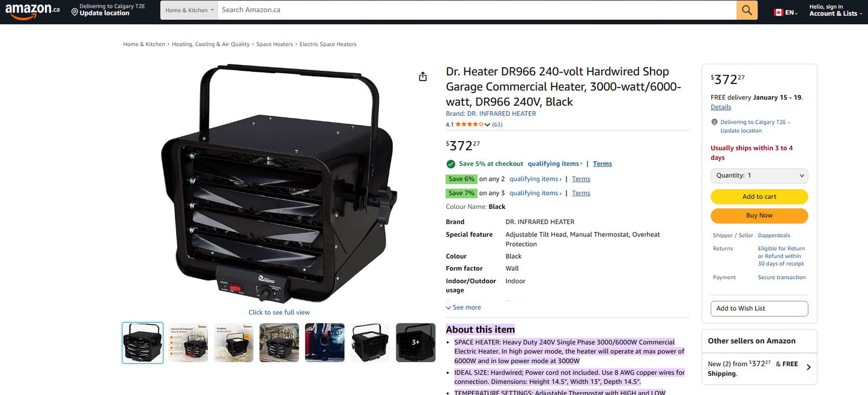Image resolution: width=868 pixels, height=395 pixels.
Task: Open the share icon next to product title
Action: click(422, 76)
